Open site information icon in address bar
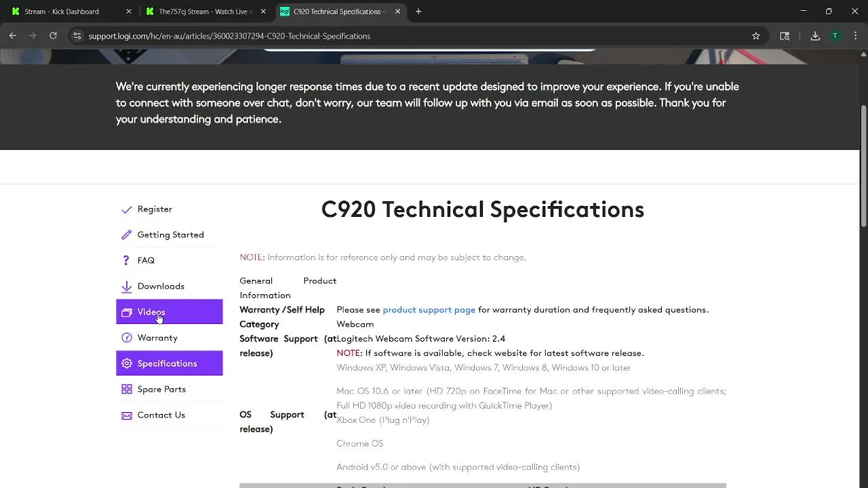Image resolution: width=868 pixels, height=488 pixels. 77,36
